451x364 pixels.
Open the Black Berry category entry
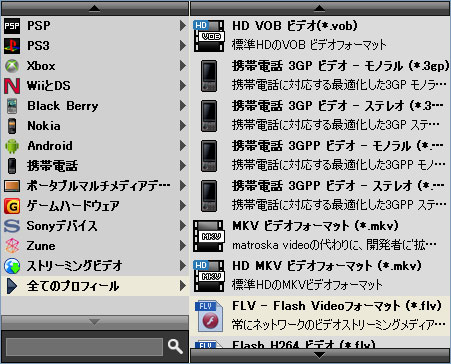pos(95,106)
